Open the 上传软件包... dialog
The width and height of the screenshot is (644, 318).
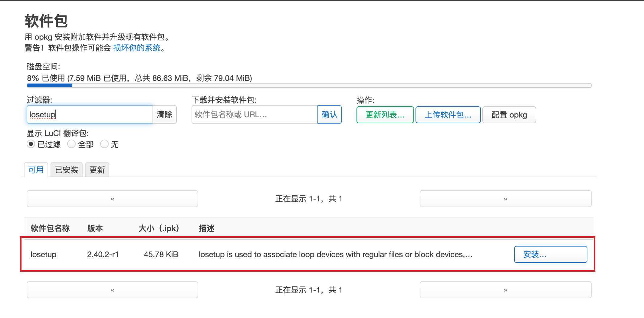pos(448,115)
